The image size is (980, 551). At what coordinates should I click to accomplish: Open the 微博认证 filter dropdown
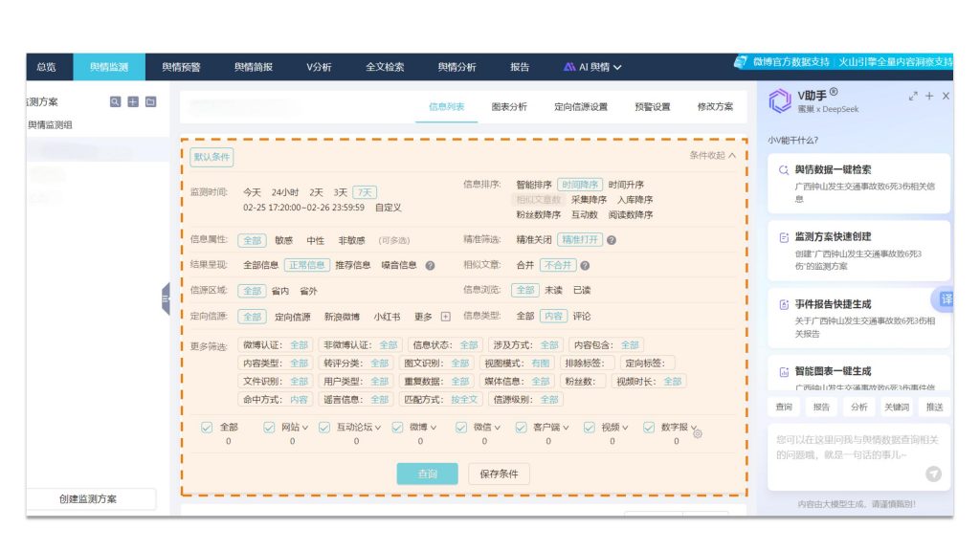click(x=276, y=345)
